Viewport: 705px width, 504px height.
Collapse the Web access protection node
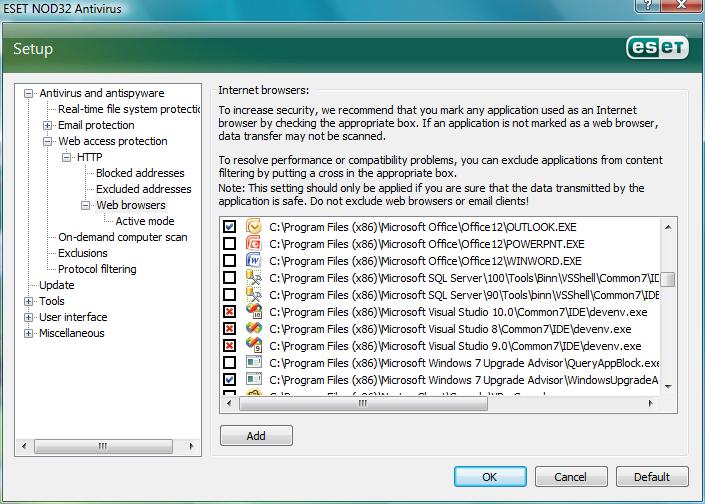(47, 142)
